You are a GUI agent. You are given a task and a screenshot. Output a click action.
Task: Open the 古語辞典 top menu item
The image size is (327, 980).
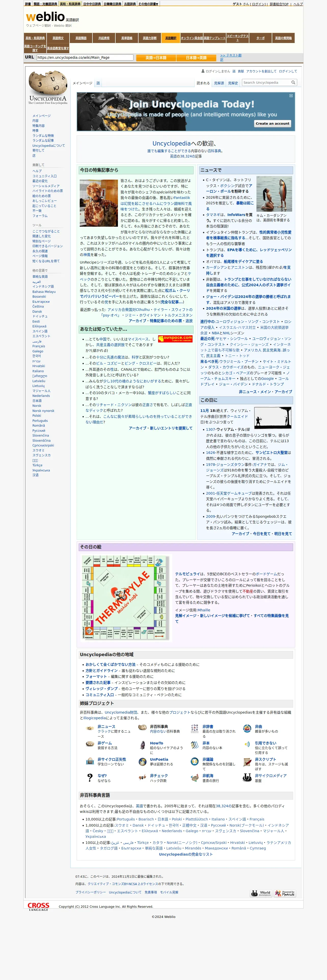click(x=129, y=4)
